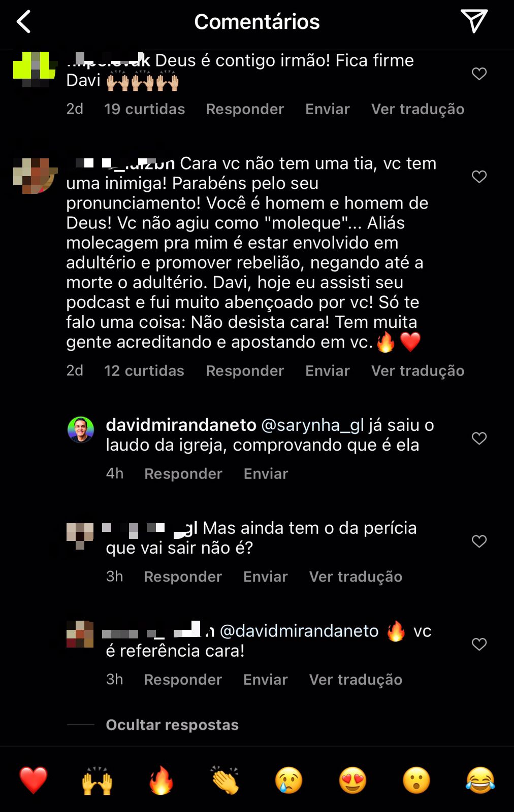Tap the fire quick-reaction emoji
Image resolution: width=514 pixels, height=812 pixels.
pyautogui.click(x=161, y=780)
